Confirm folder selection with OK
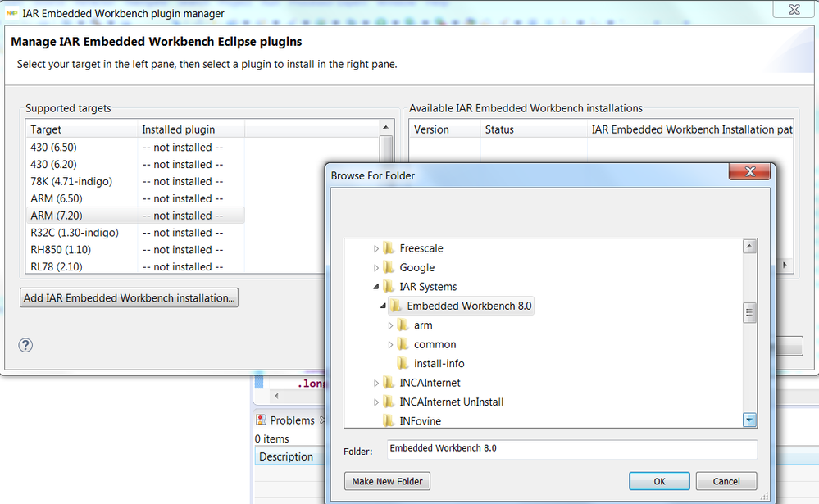This screenshot has height=504, width=819. pos(659,481)
